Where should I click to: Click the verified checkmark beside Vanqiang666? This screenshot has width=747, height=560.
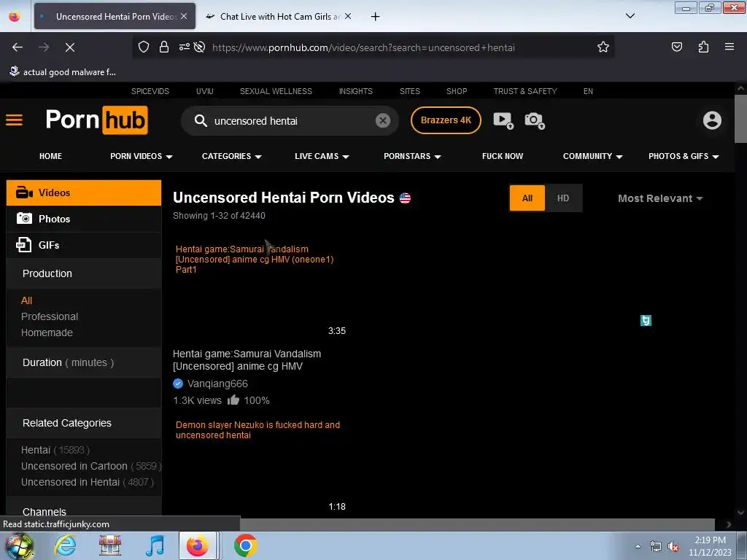[178, 384]
